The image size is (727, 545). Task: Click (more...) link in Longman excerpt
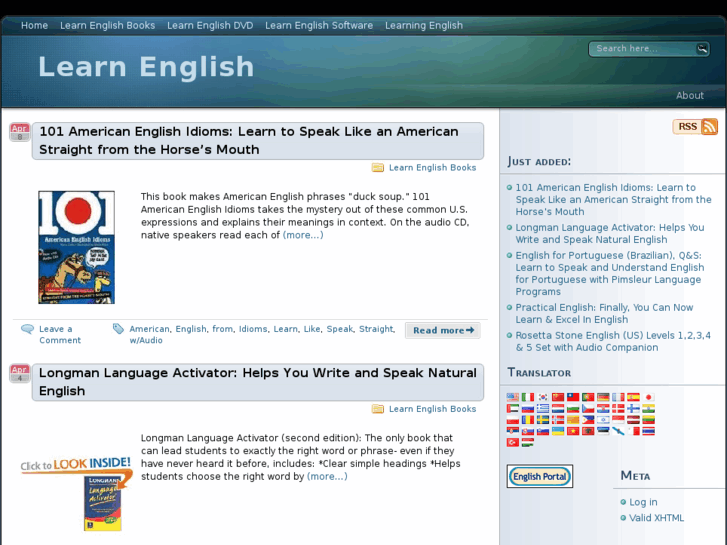click(x=327, y=476)
